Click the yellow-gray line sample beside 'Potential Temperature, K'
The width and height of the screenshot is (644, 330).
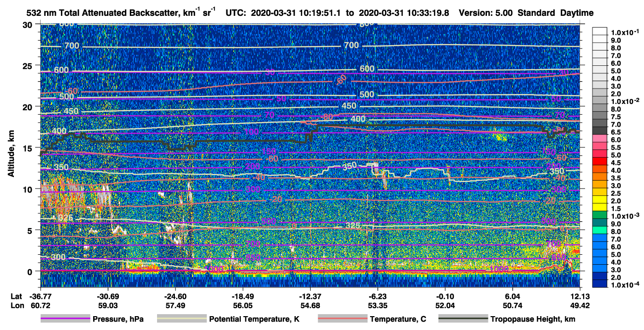pyautogui.click(x=181, y=319)
